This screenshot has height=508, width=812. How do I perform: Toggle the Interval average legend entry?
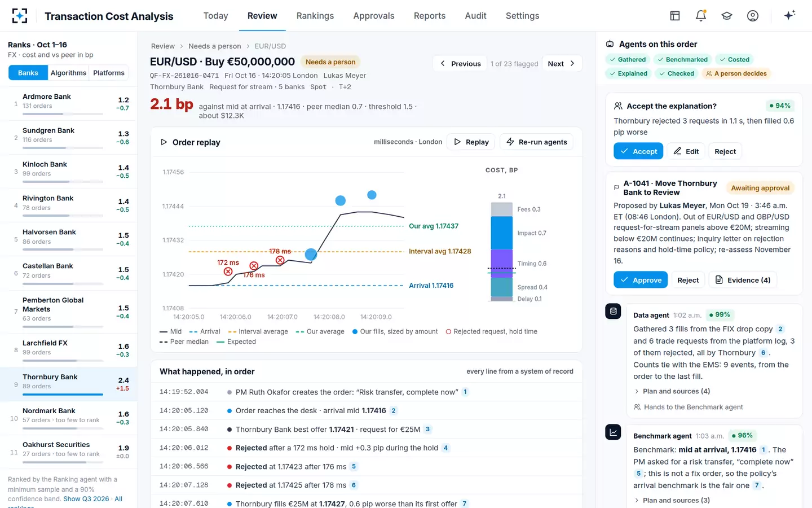point(258,332)
